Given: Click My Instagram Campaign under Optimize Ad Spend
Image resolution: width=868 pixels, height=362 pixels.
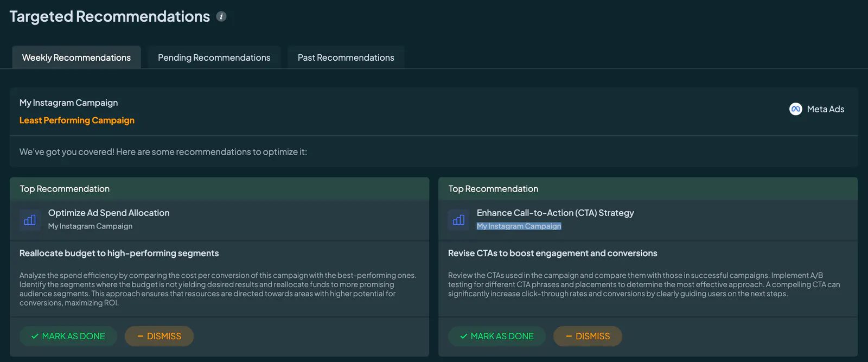Looking at the screenshot, I should coord(91,226).
